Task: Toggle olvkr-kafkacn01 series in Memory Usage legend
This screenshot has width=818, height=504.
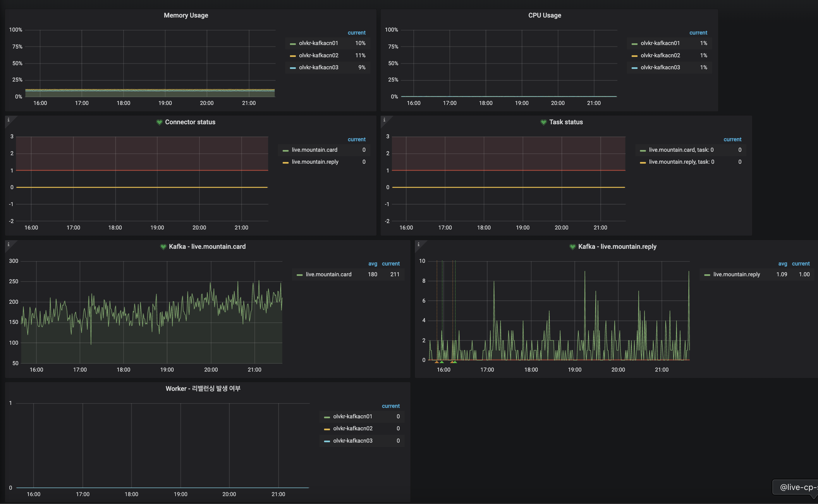Action: 318,43
